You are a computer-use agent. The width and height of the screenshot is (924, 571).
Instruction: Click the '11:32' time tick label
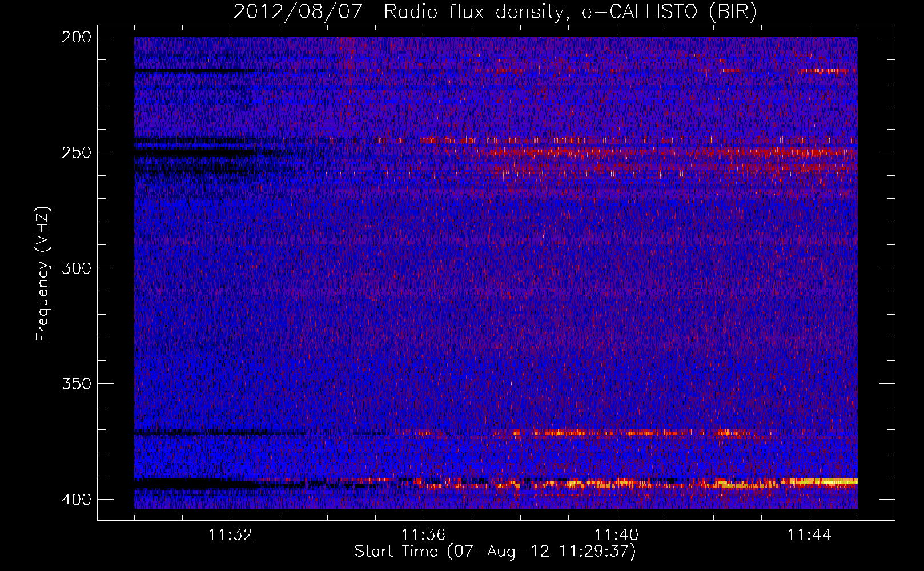pos(231,534)
